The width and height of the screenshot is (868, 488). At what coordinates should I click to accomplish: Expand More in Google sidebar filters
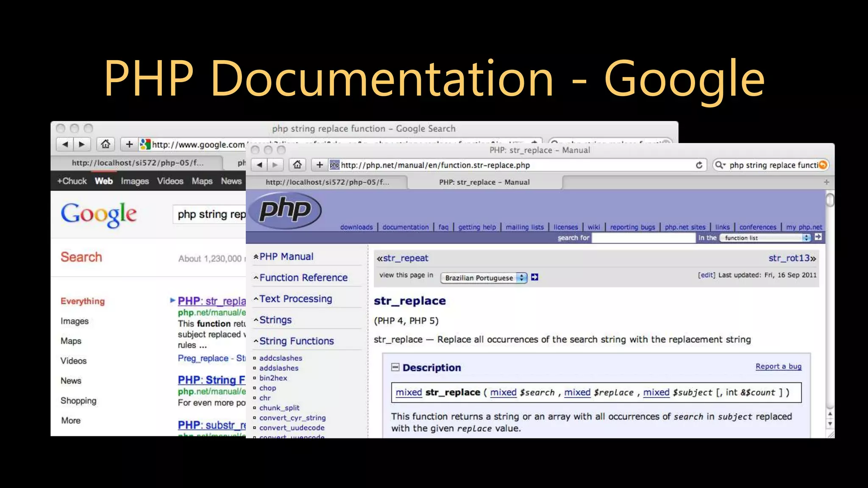click(x=71, y=421)
